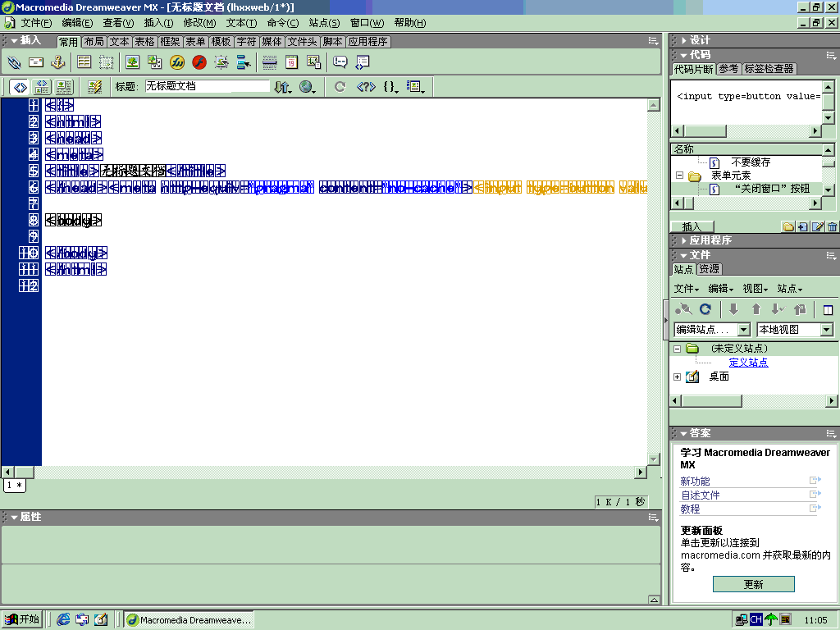
Task: Switch to Show Design view button
Action: pos(63,87)
